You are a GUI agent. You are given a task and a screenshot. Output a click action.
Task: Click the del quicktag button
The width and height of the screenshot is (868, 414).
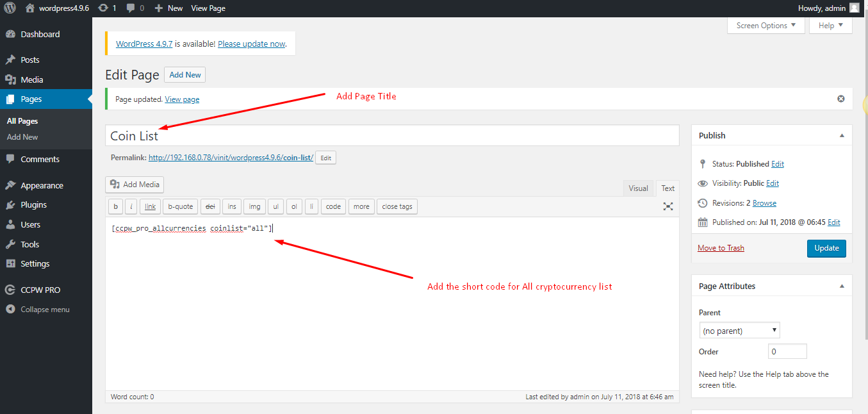click(x=210, y=206)
